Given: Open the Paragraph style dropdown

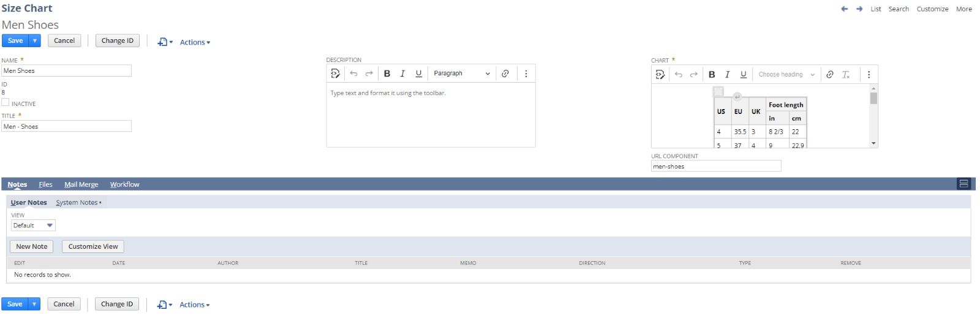Looking at the screenshot, I should point(462,74).
